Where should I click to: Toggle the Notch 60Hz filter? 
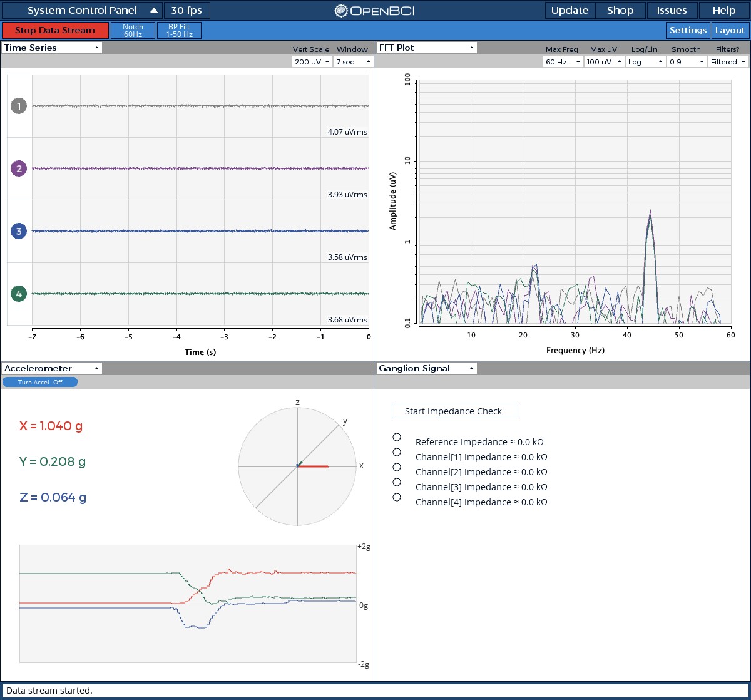133,29
